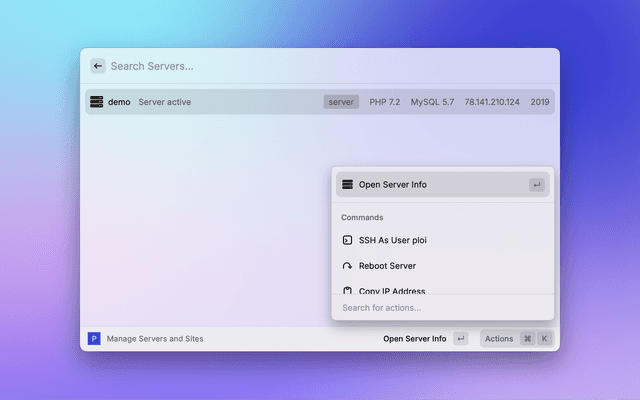The width and height of the screenshot is (640, 400).
Task: Click the Command key symbol in the footer
Action: click(x=527, y=339)
